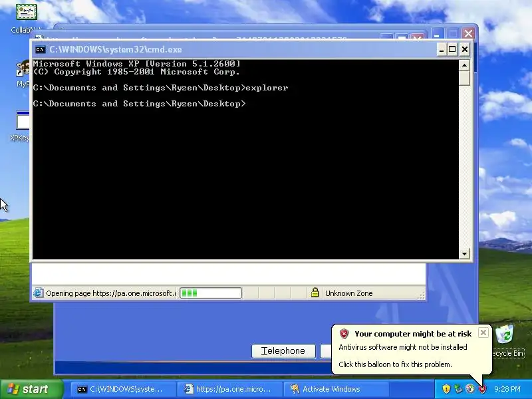Screen dimensions: 532x399
Task: Click the padlock icon in browser status bar
Action: tap(315, 293)
